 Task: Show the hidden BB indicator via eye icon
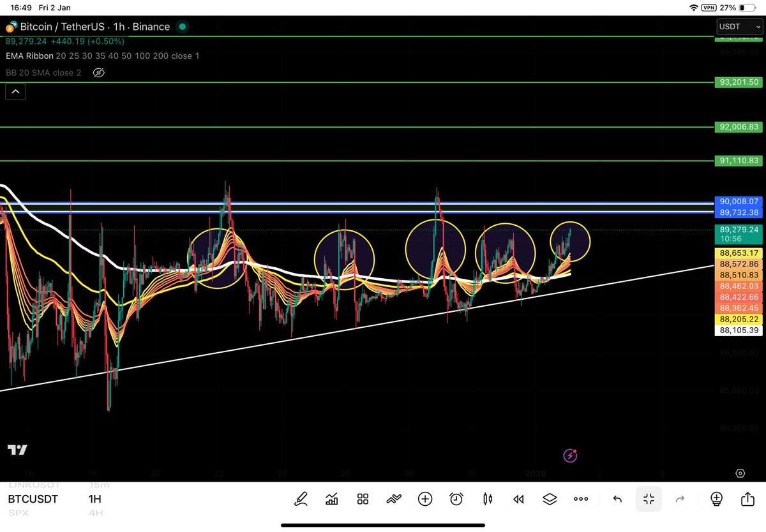98,73
